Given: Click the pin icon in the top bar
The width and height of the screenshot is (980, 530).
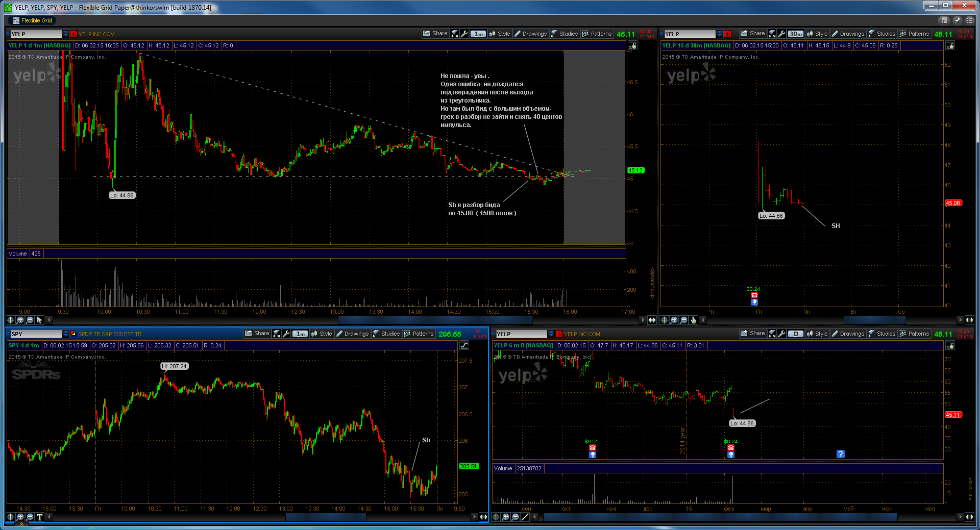Looking at the screenshot, I should [x=957, y=20].
